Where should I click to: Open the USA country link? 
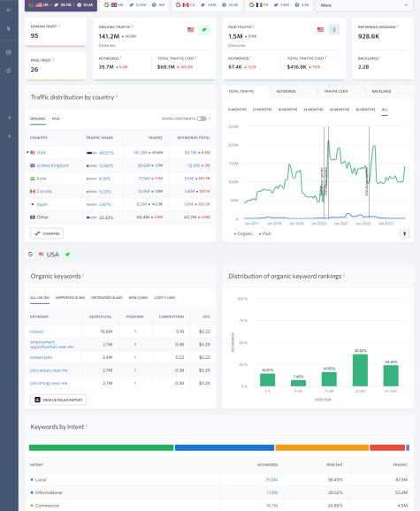(x=41, y=153)
